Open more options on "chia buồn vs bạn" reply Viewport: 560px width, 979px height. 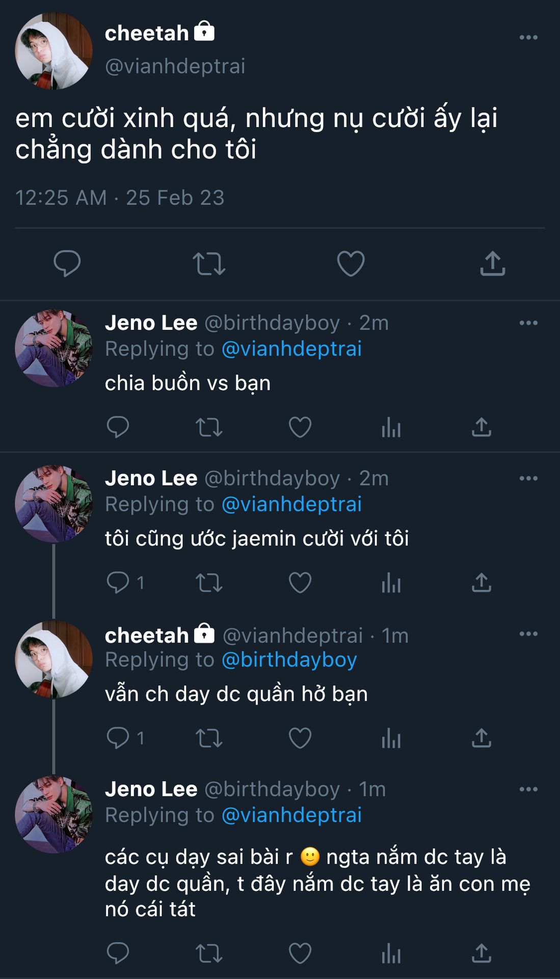528,323
